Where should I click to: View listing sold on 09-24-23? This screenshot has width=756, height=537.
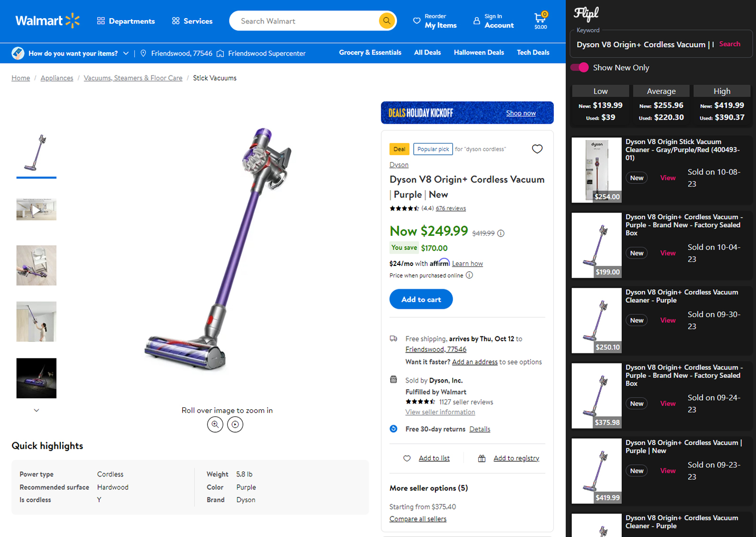point(667,404)
